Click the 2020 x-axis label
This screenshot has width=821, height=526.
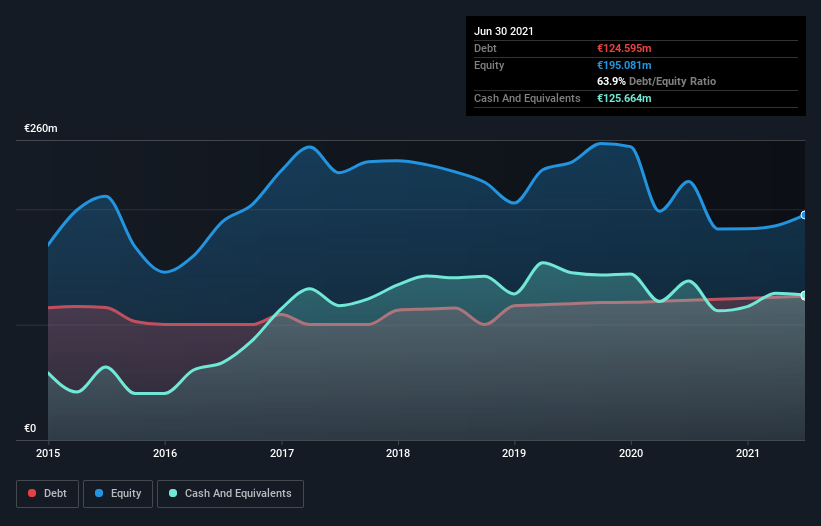click(631, 453)
